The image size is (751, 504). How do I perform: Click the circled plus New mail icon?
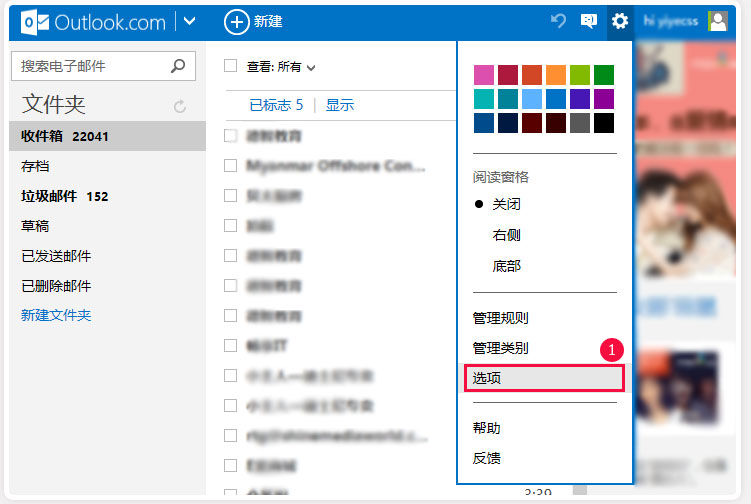(236, 21)
